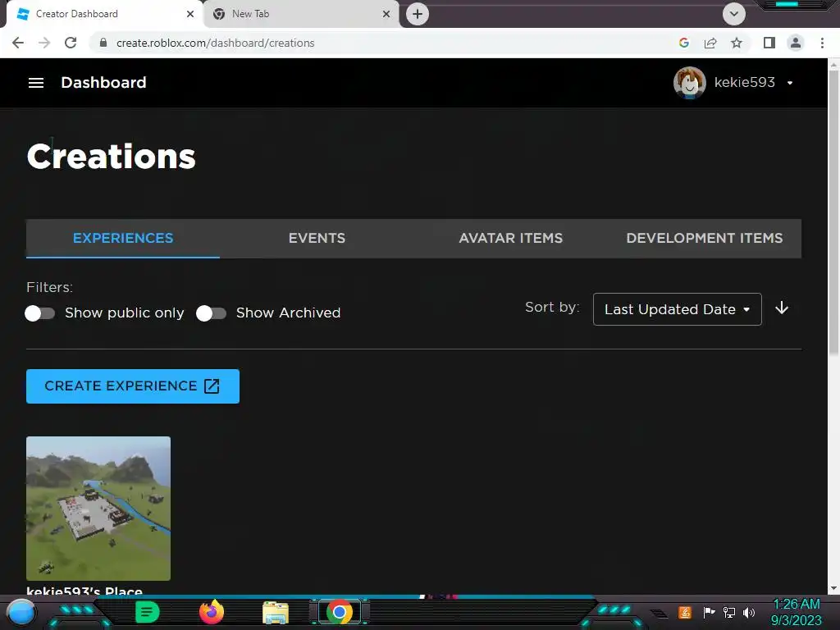Expand the kekie593 account dropdown arrow
The image size is (840, 630).
(790, 83)
